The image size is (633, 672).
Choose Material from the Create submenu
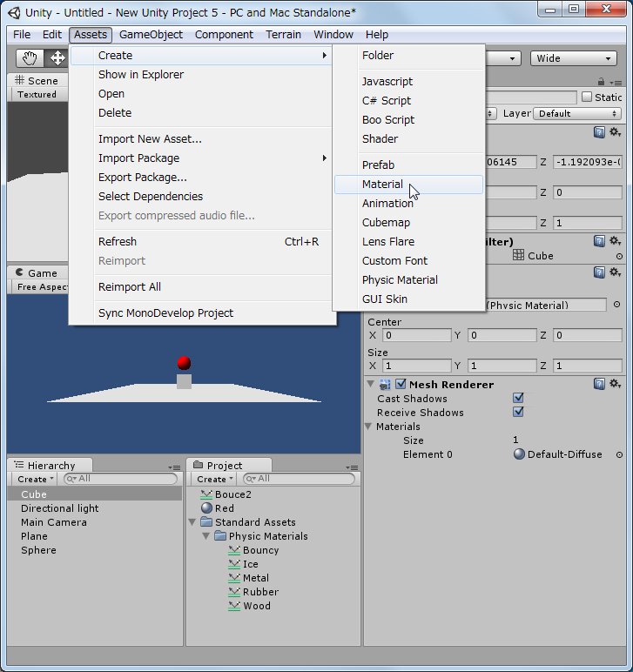[383, 185]
